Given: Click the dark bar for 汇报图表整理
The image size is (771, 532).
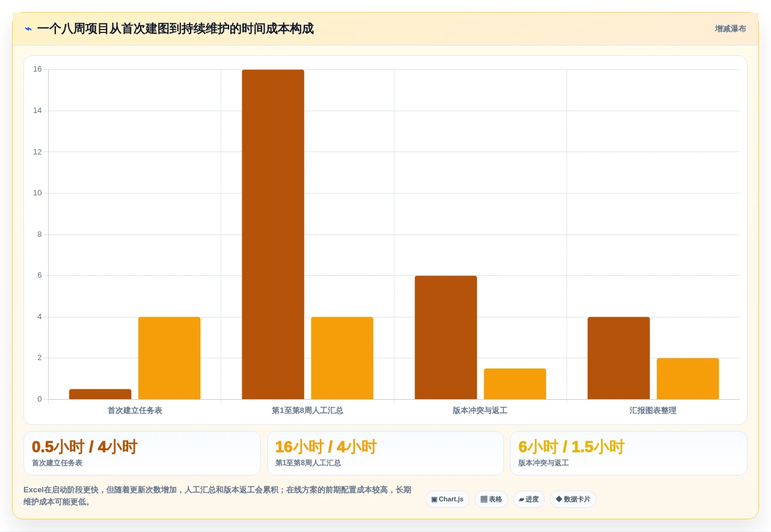Looking at the screenshot, I should click(619, 358).
